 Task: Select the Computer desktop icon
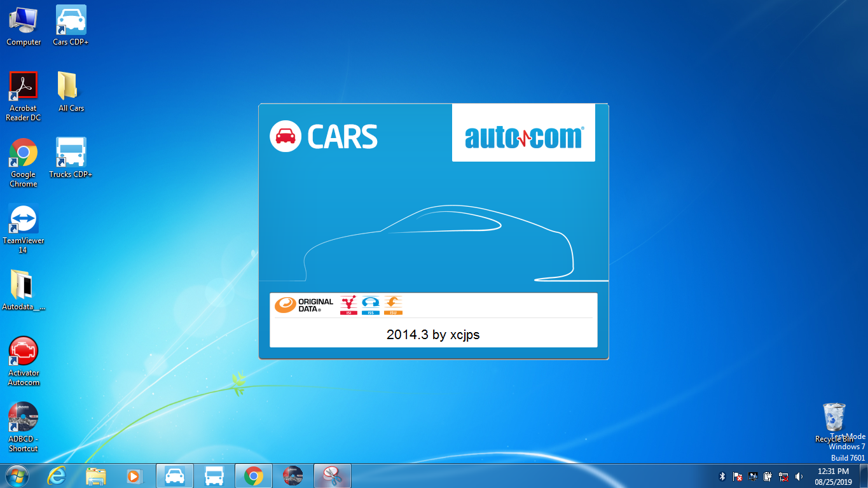pos(24,26)
